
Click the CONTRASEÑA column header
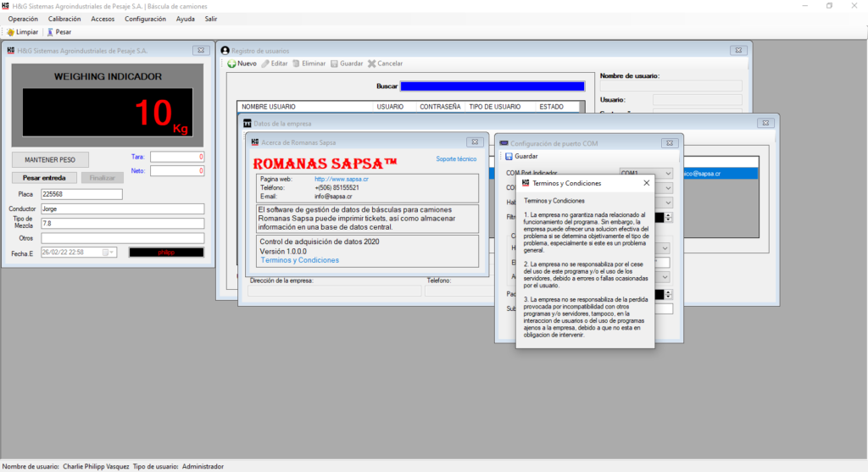(x=440, y=107)
